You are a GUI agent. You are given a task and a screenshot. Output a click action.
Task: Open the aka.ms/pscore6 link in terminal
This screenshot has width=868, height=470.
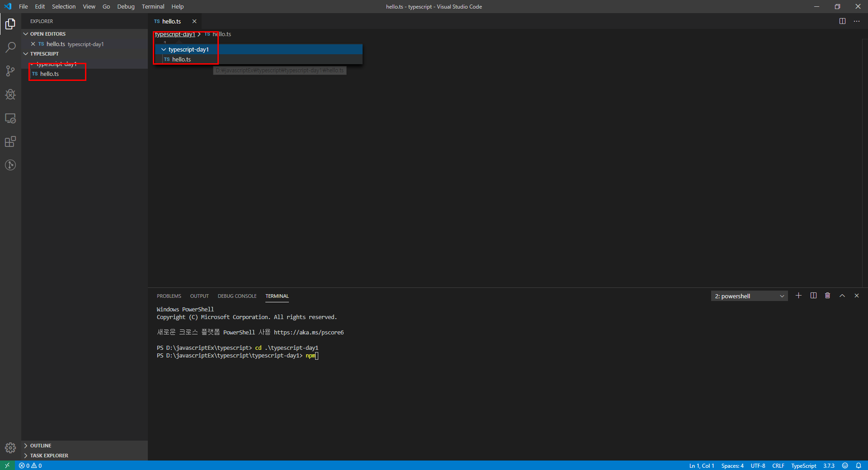click(309, 332)
